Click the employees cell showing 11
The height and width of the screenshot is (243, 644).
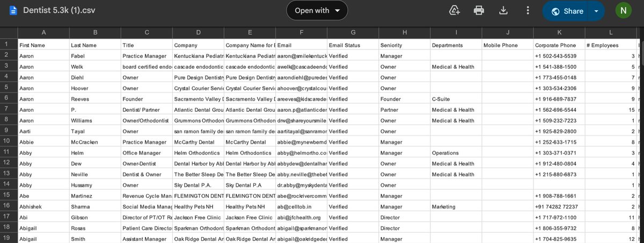click(x=610, y=217)
